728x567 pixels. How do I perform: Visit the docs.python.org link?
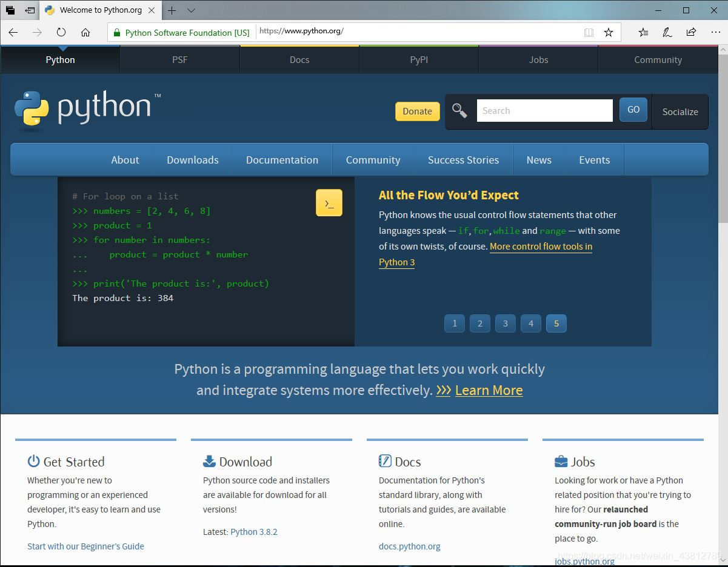[410, 546]
